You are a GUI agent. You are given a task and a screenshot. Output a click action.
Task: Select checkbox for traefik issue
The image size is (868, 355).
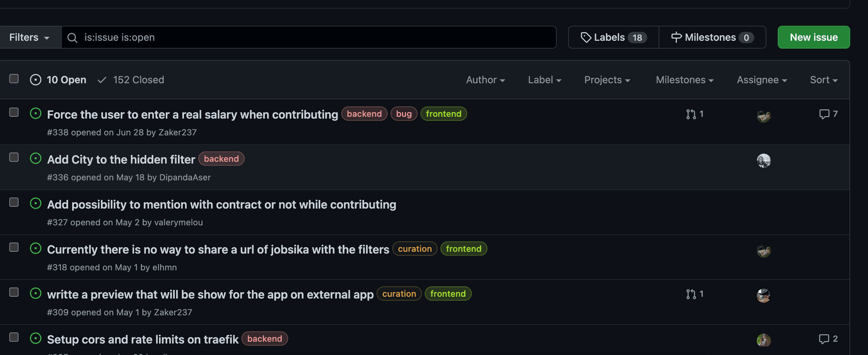[14, 337]
